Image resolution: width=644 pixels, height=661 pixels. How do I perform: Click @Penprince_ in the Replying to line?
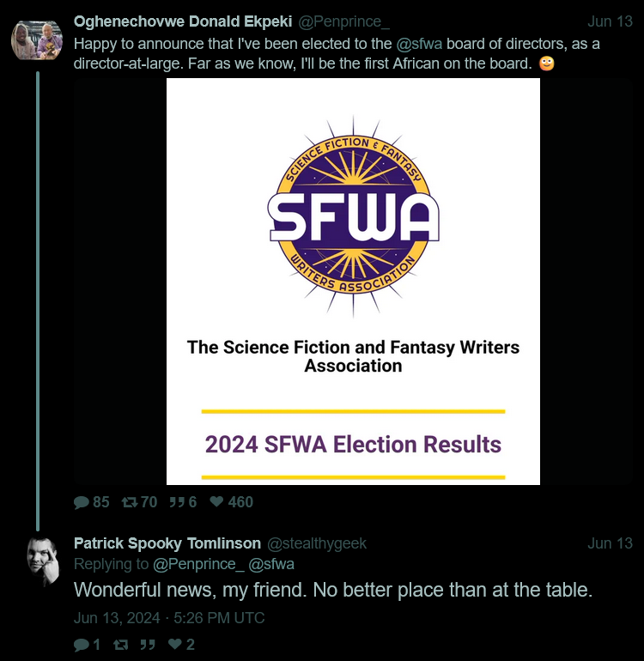point(198,564)
